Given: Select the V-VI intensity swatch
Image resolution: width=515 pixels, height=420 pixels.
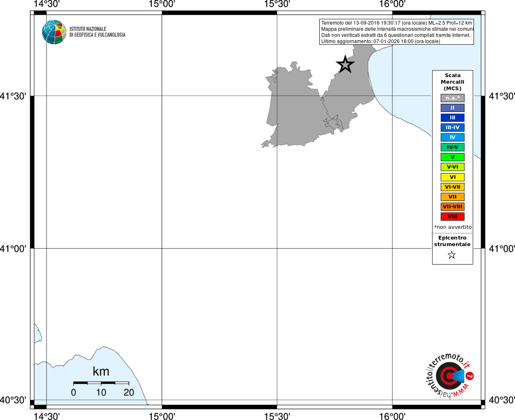Looking at the screenshot, I should point(453,167).
